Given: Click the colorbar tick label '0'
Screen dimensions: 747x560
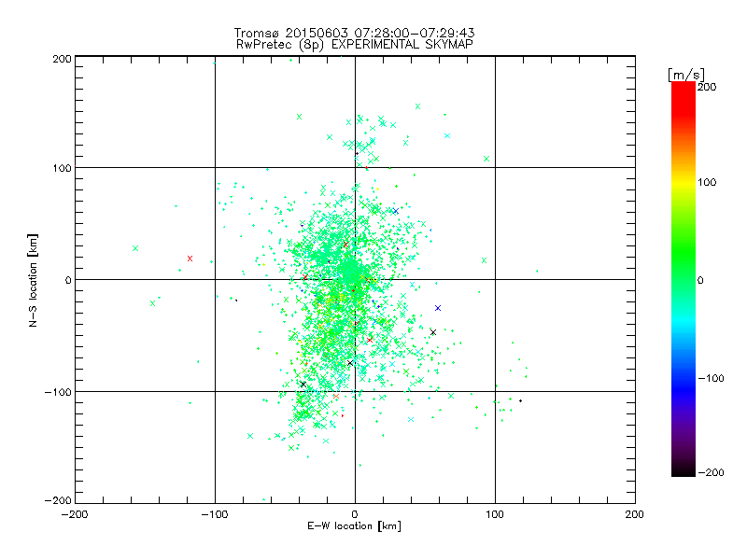Looking at the screenshot, I should pyautogui.click(x=700, y=280).
